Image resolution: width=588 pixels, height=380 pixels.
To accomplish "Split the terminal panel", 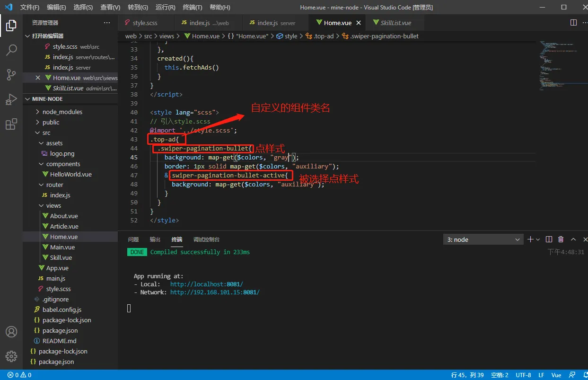I will click(549, 239).
